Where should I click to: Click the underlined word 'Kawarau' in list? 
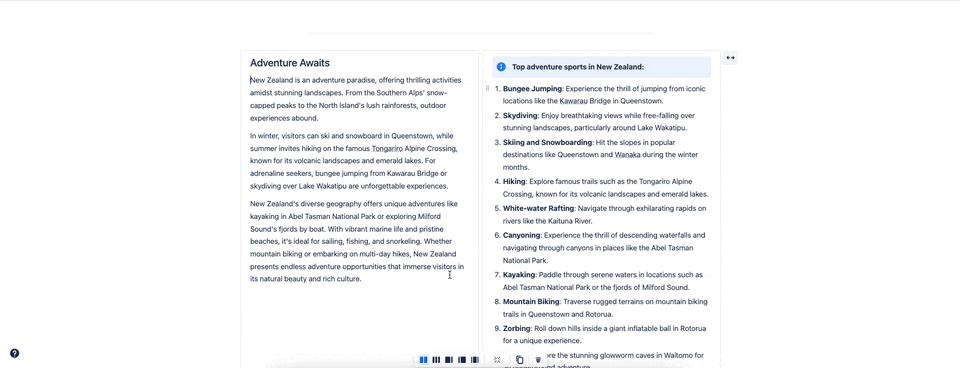pyautogui.click(x=574, y=102)
